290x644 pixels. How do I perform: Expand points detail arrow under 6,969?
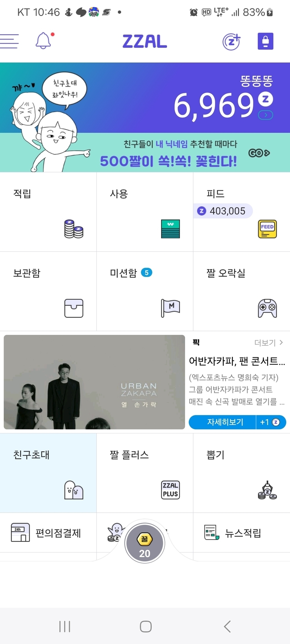(x=266, y=115)
